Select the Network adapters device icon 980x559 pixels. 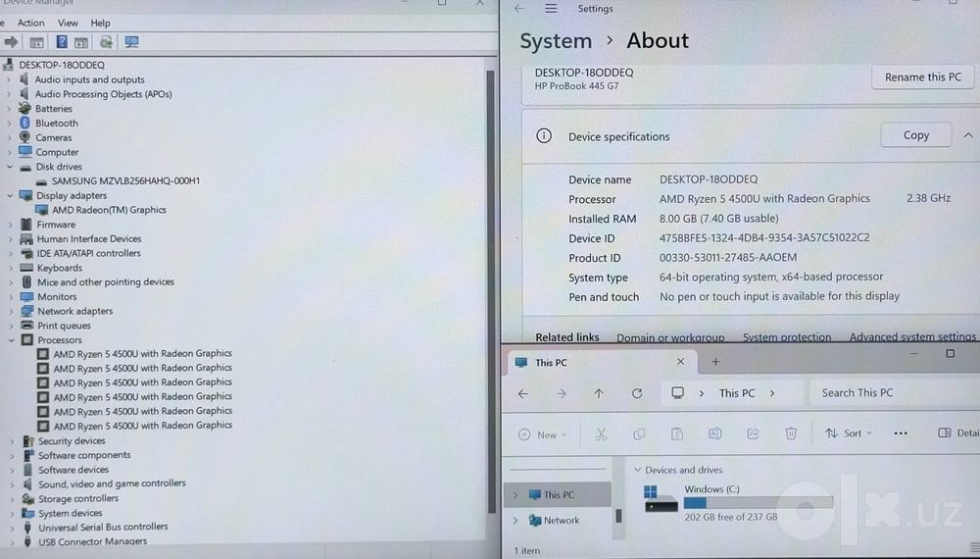(26, 310)
